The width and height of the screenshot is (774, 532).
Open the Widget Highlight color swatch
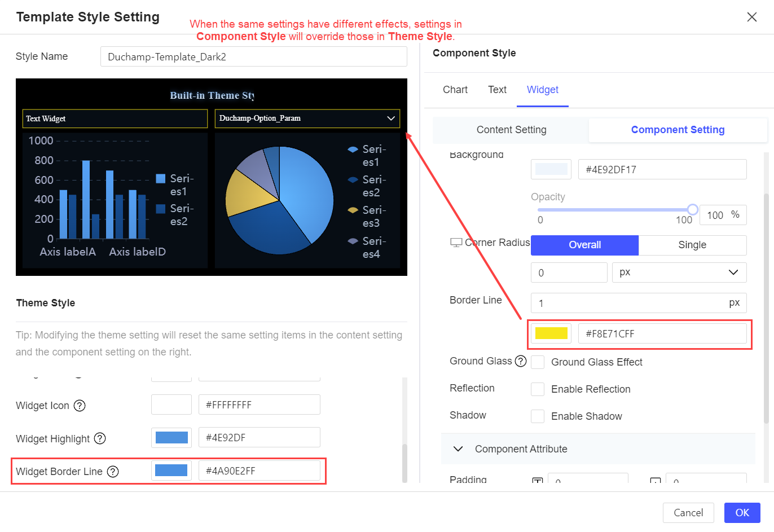pyautogui.click(x=171, y=438)
